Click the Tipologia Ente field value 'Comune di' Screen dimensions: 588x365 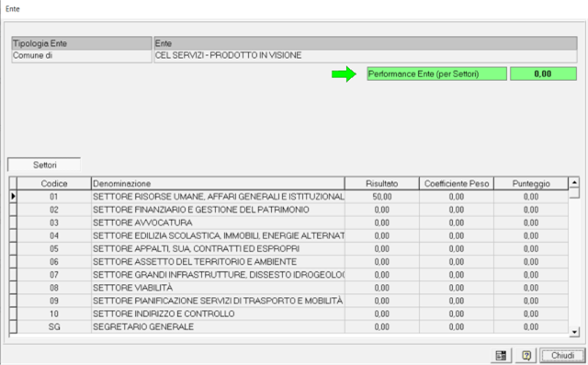[x=82, y=55]
